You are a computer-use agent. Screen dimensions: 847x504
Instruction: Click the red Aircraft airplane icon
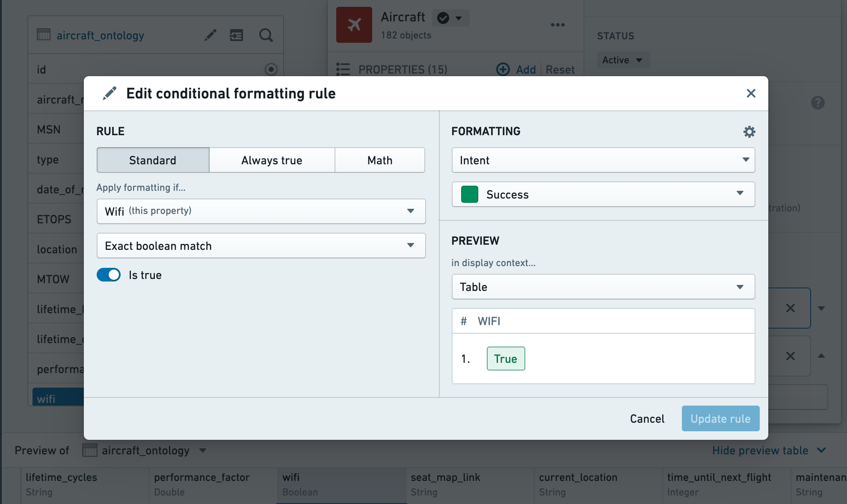click(x=354, y=25)
